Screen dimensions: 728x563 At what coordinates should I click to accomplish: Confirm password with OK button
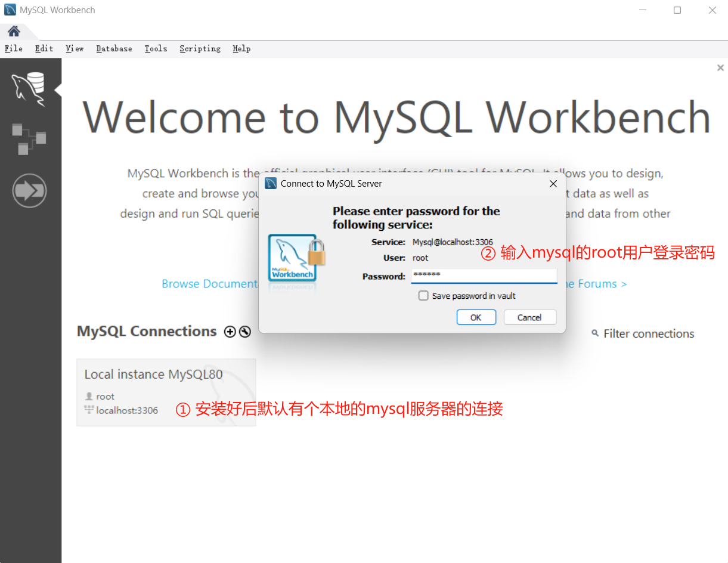pyautogui.click(x=476, y=317)
